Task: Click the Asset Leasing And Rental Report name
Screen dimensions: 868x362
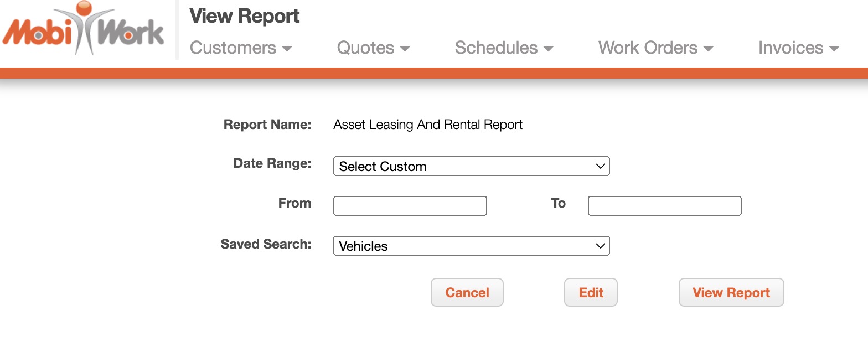Action: point(428,125)
